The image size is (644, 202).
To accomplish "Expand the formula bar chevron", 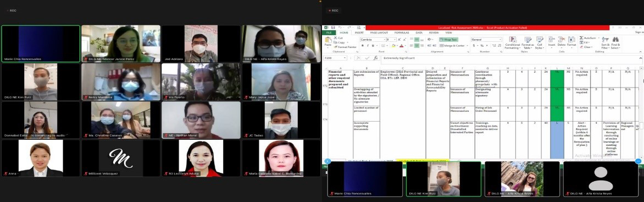I will coord(641,58).
